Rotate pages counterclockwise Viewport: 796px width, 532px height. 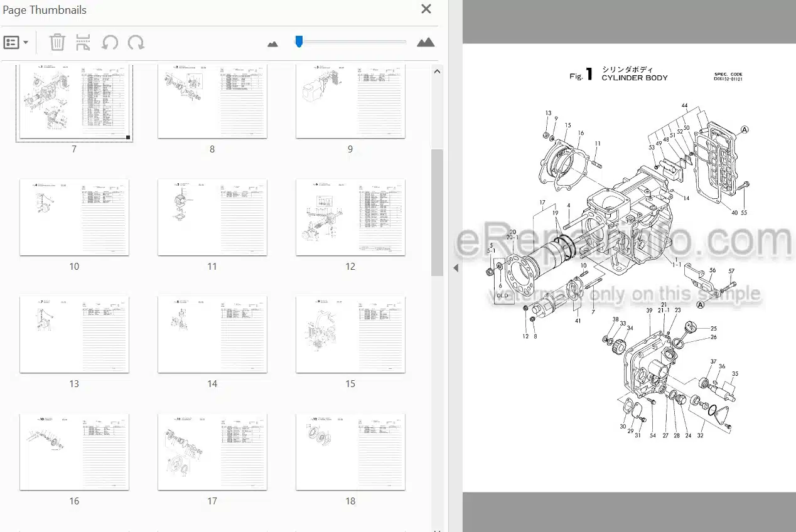pyautogui.click(x=110, y=43)
